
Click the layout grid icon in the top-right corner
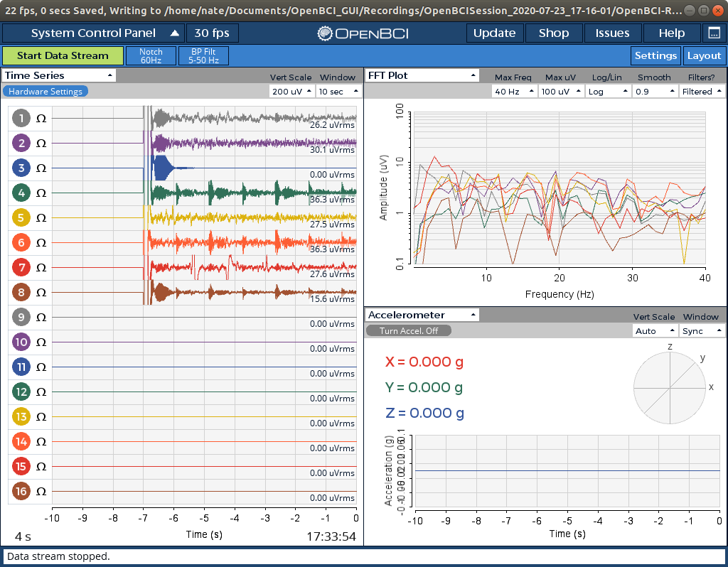[x=713, y=33]
